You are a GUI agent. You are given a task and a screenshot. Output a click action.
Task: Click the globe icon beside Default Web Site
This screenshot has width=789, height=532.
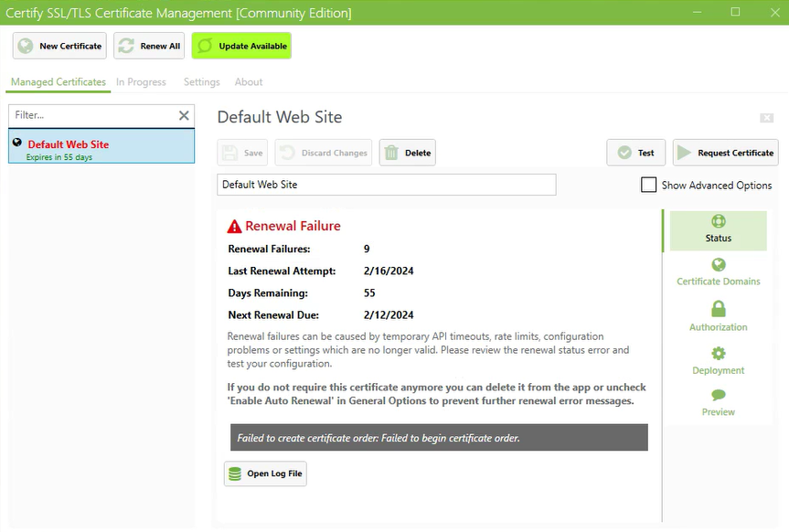click(x=17, y=142)
